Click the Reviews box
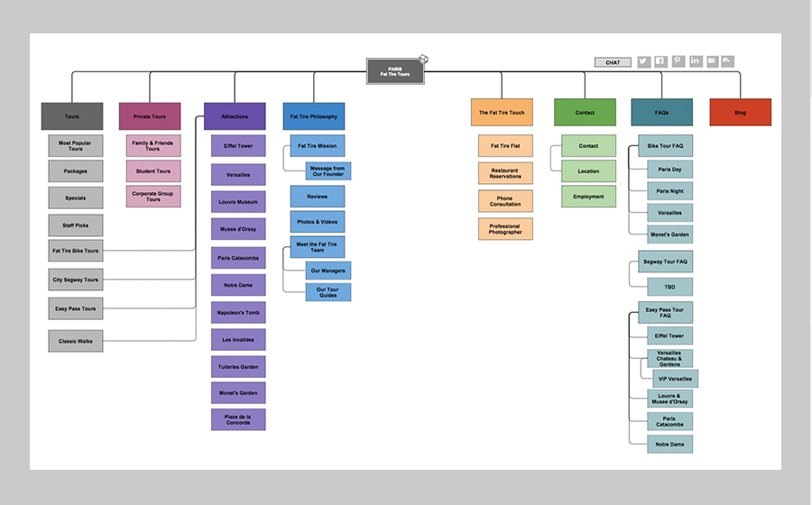812x505 pixels. tap(318, 196)
